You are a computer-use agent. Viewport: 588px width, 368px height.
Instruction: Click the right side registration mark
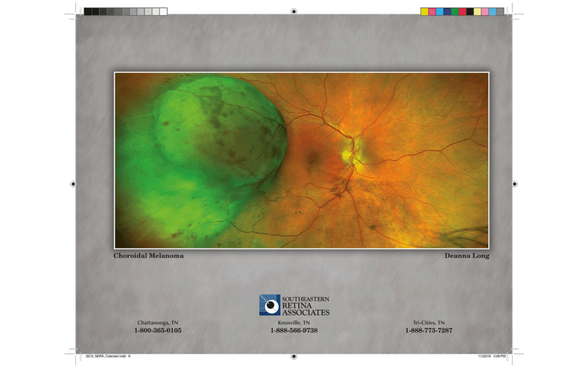pyautogui.click(x=515, y=184)
